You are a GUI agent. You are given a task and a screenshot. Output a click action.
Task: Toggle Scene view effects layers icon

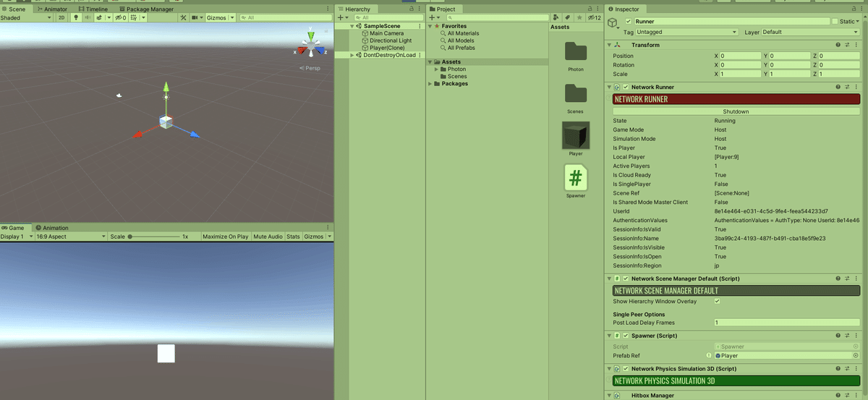pyautogui.click(x=99, y=17)
